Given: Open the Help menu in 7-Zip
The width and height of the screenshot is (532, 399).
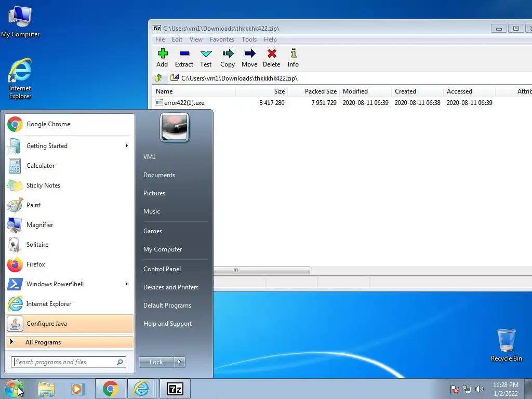Looking at the screenshot, I should coord(270,39).
